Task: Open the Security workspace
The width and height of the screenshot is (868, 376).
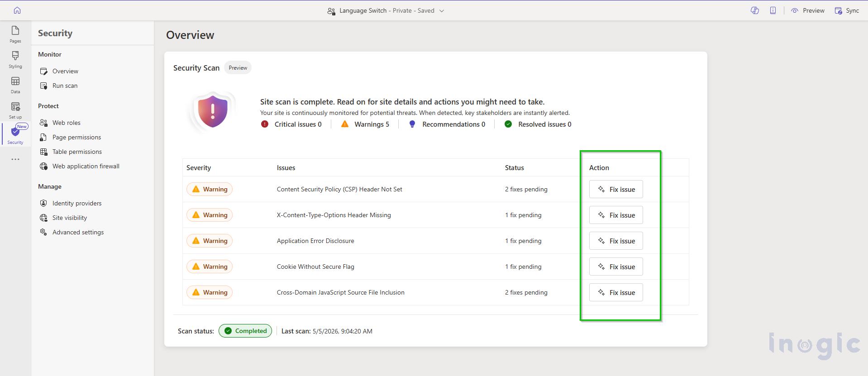Action: (15, 135)
